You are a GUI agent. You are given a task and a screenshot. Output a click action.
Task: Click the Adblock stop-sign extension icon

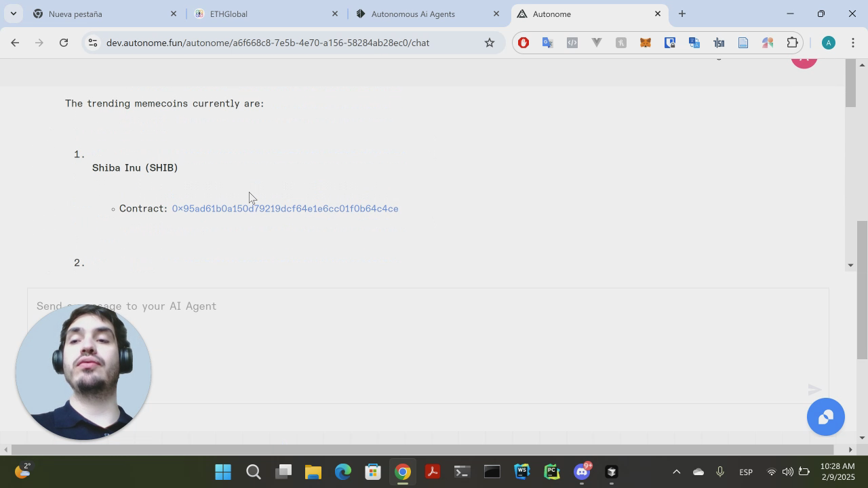[524, 43]
